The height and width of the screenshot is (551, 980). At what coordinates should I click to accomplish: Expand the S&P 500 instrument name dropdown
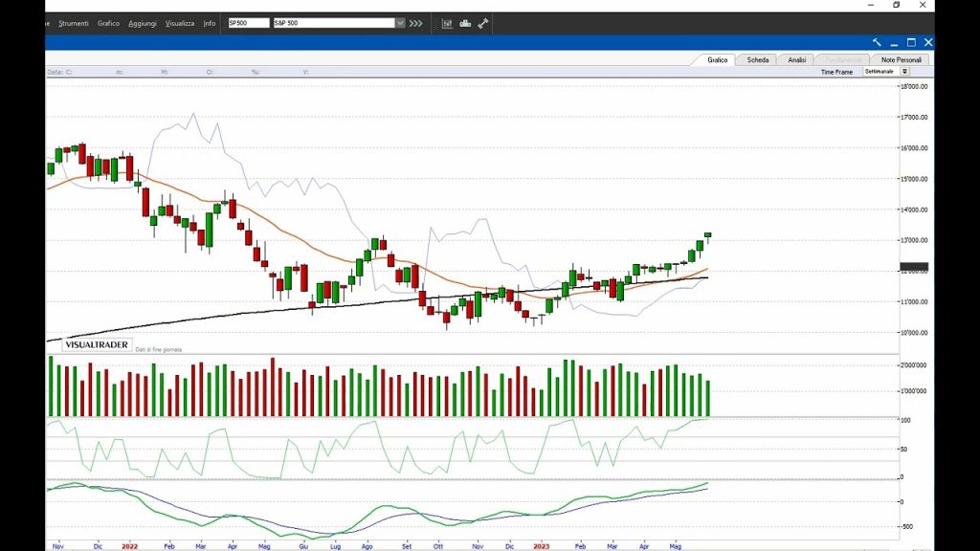(400, 23)
